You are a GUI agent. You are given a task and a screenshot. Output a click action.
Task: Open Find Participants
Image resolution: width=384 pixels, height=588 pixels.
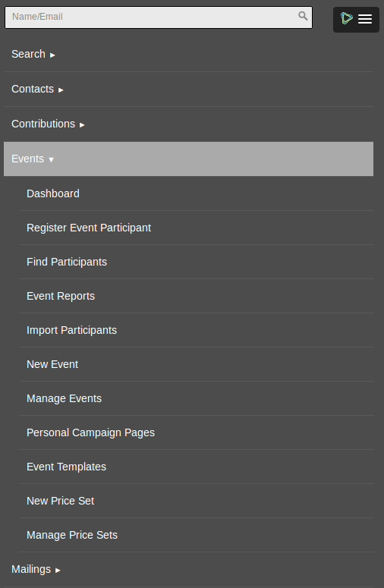pyautogui.click(x=196, y=262)
